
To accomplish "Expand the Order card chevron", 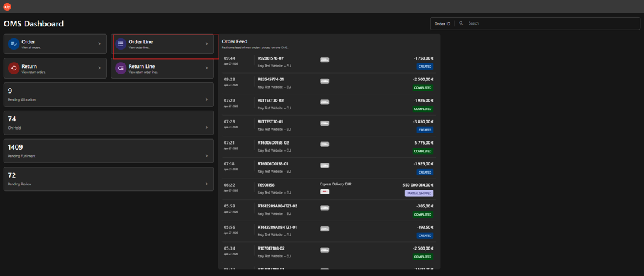I will point(99,43).
